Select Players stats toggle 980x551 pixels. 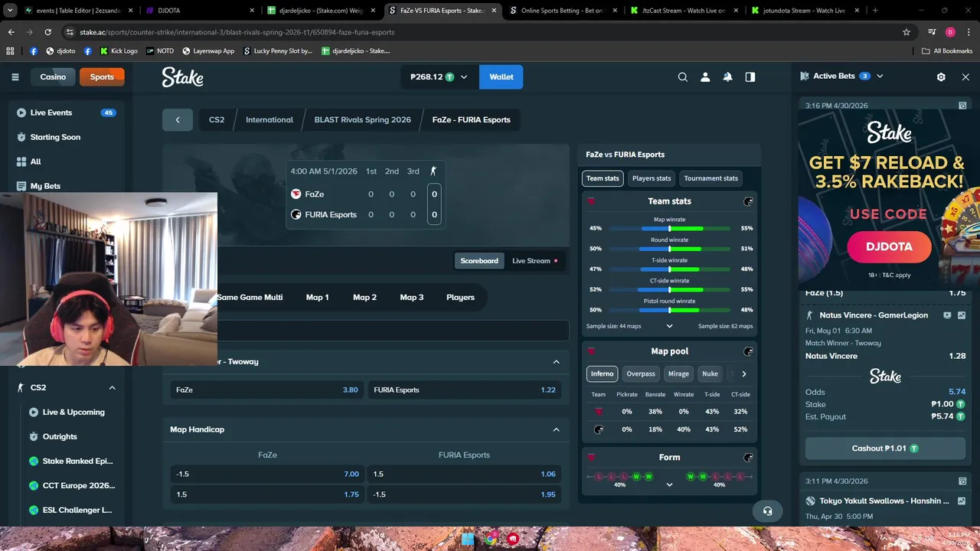click(x=652, y=178)
